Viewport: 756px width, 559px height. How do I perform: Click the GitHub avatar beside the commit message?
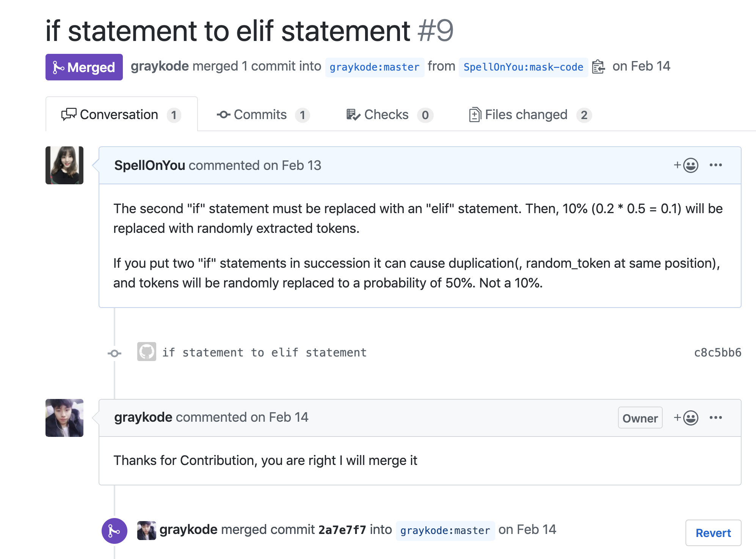(147, 352)
